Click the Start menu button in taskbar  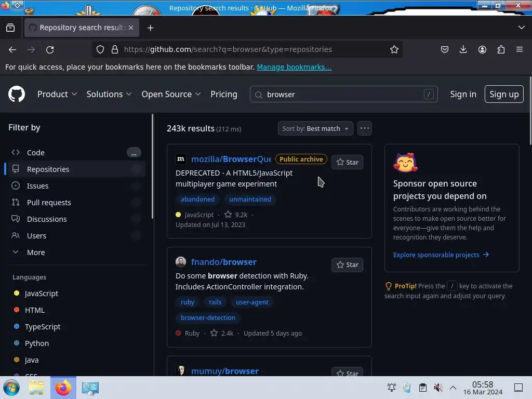pos(11,388)
